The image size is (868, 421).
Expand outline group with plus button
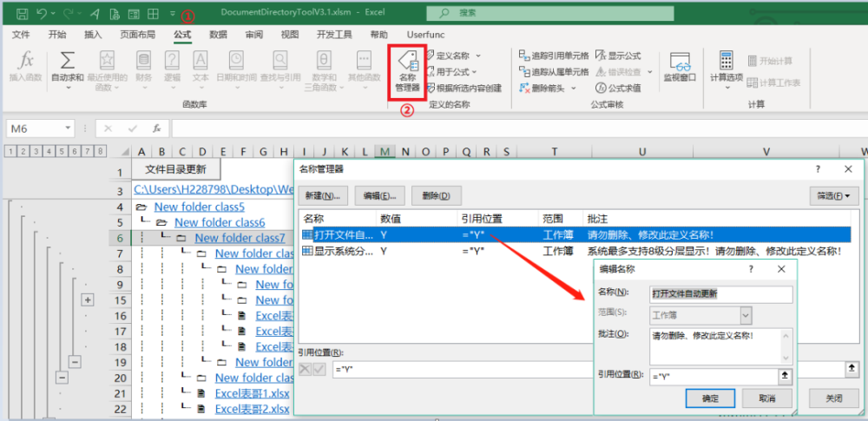pos(88,299)
